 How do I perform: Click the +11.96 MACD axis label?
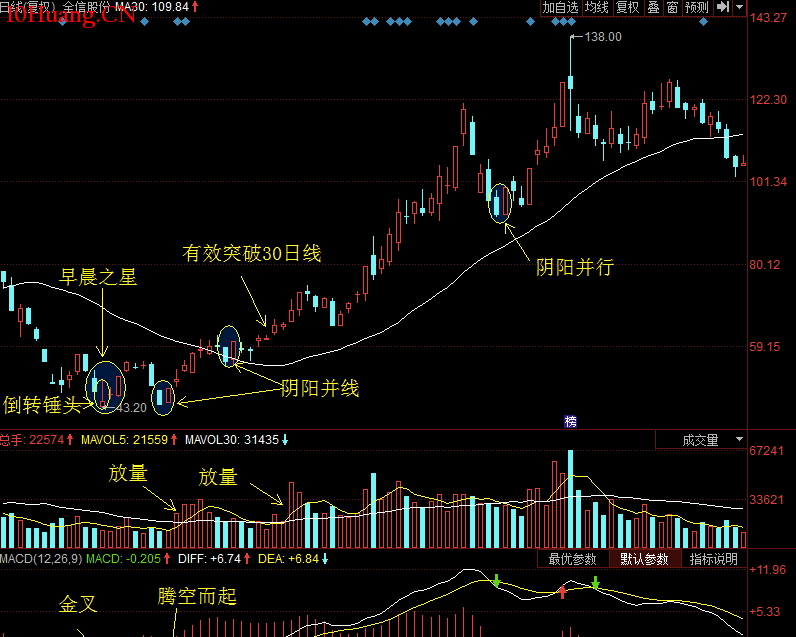[768, 570]
